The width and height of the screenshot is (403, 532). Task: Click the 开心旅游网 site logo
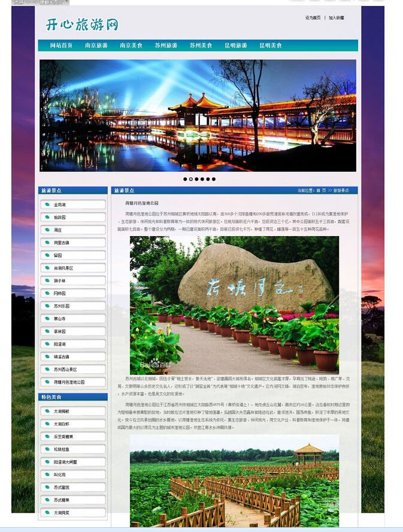(x=82, y=25)
